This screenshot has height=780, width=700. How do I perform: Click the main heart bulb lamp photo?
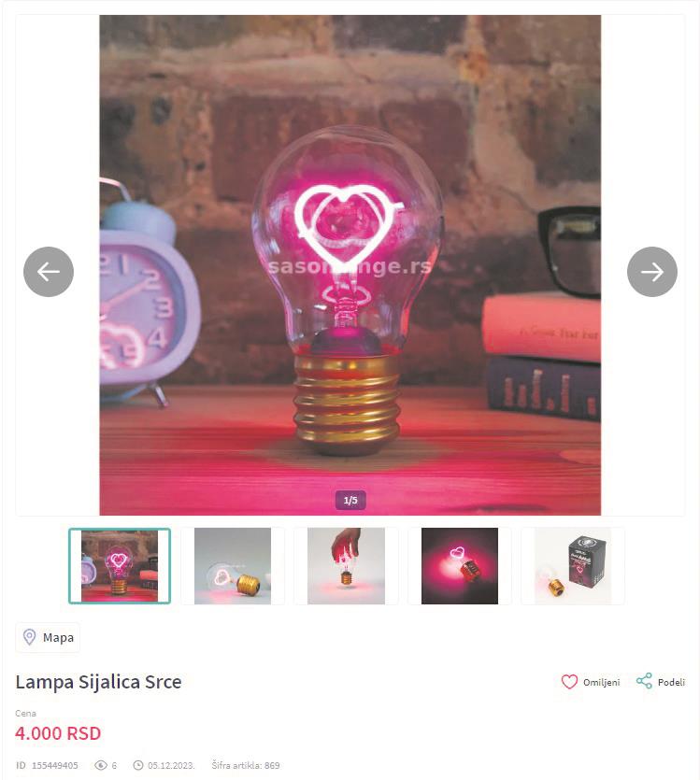click(350, 265)
